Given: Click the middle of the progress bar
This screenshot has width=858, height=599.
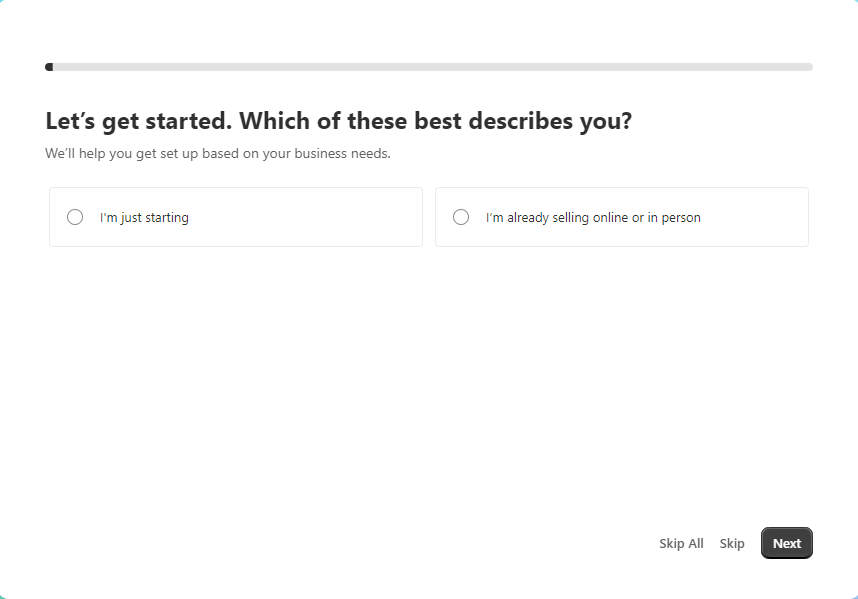Looking at the screenshot, I should tap(429, 67).
